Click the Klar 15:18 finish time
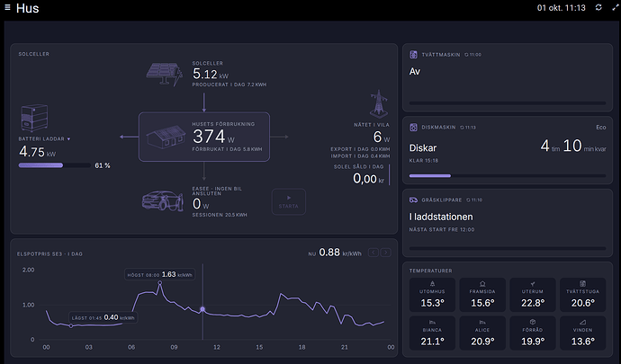The height and width of the screenshot is (364, 621). [423, 161]
